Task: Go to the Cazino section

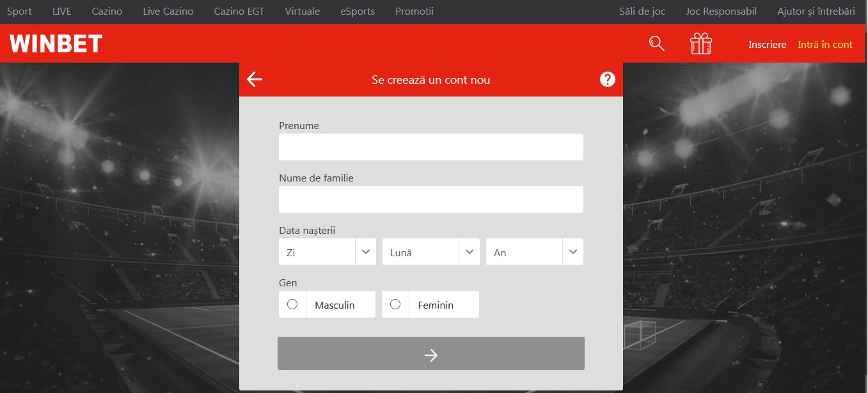Action: [x=107, y=12]
